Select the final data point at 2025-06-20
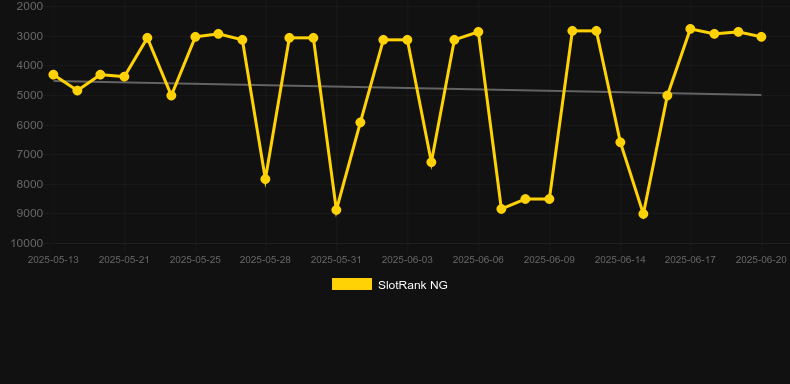The width and height of the screenshot is (790, 384). pyautogui.click(x=761, y=37)
